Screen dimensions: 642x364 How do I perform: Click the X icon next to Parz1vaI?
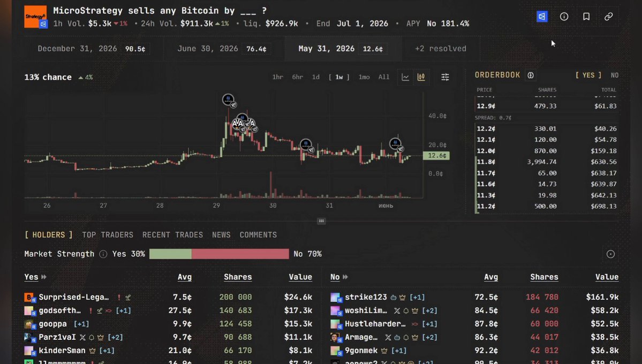coord(82,337)
